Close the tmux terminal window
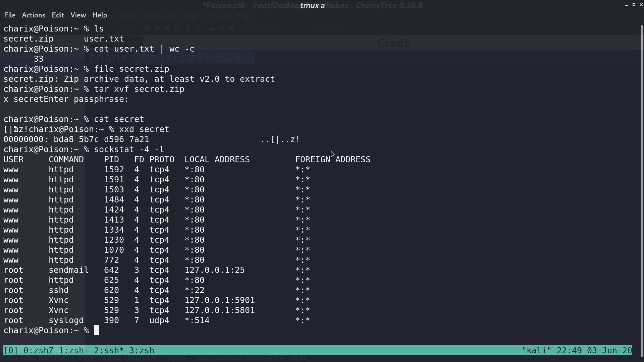The width and height of the screenshot is (644, 362). [x=641, y=5]
